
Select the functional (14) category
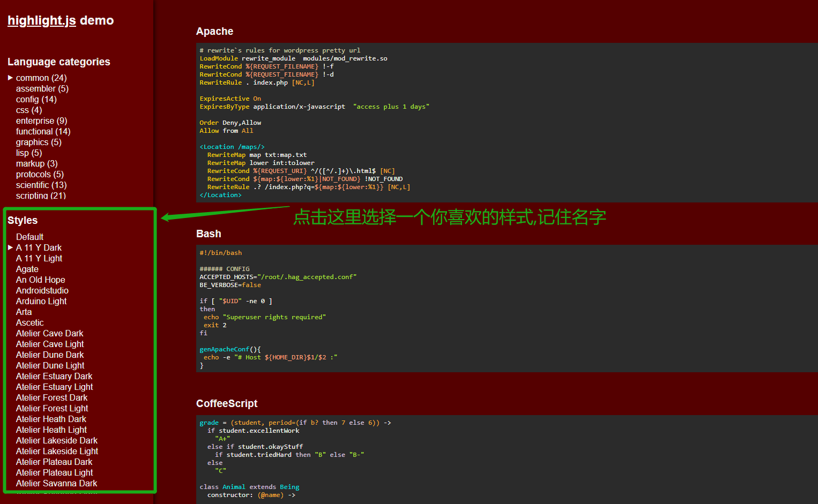pyautogui.click(x=43, y=131)
